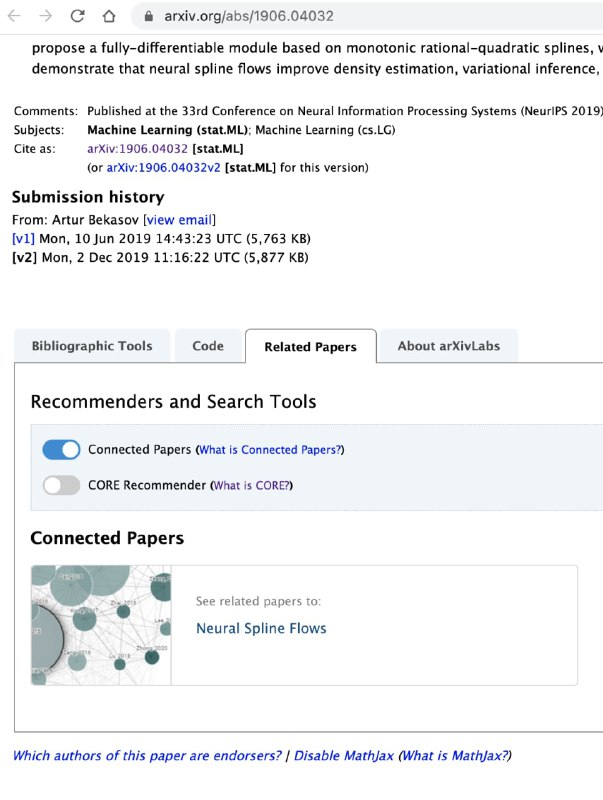The height and width of the screenshot is (800, 603).
Task: Click the Connected Papers graph thumbnail
Action: [100, 624]
